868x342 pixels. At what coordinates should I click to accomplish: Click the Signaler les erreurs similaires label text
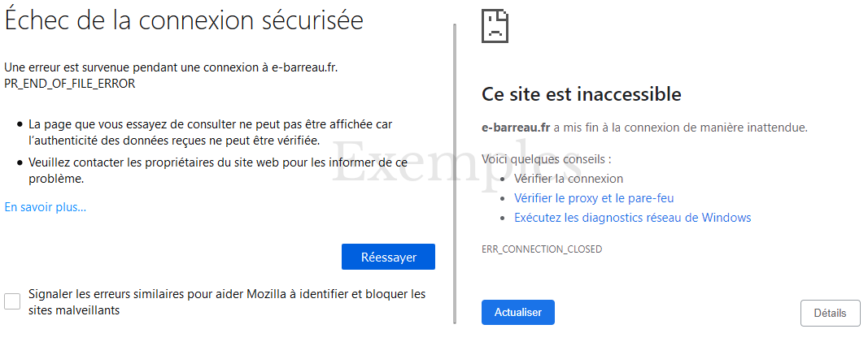tap(227, 302)
